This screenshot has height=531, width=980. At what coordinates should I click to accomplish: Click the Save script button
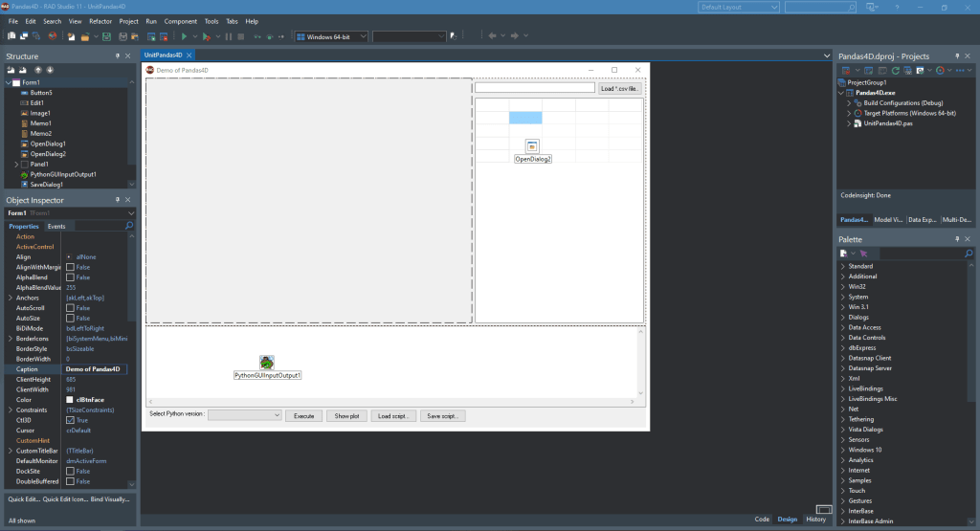[442, 416]
